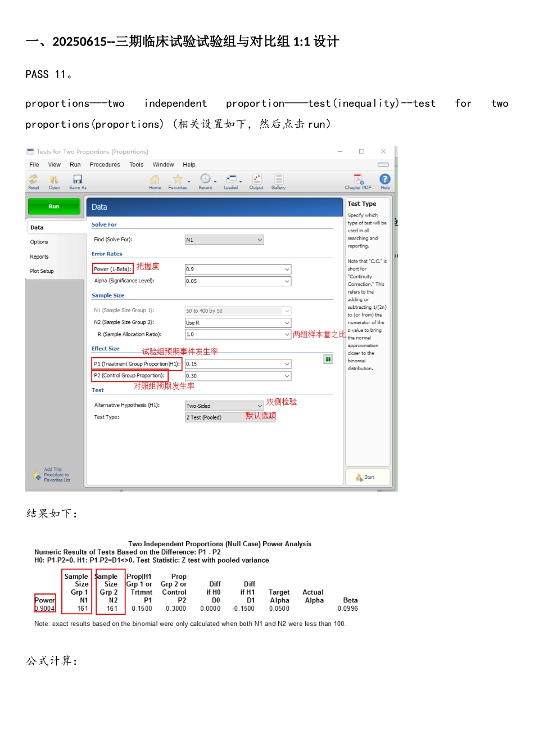The height and width of the screenshot is (756, 534).
Task: Minimize the Tests for Two Proportions window
Action: tap(340, 151)
